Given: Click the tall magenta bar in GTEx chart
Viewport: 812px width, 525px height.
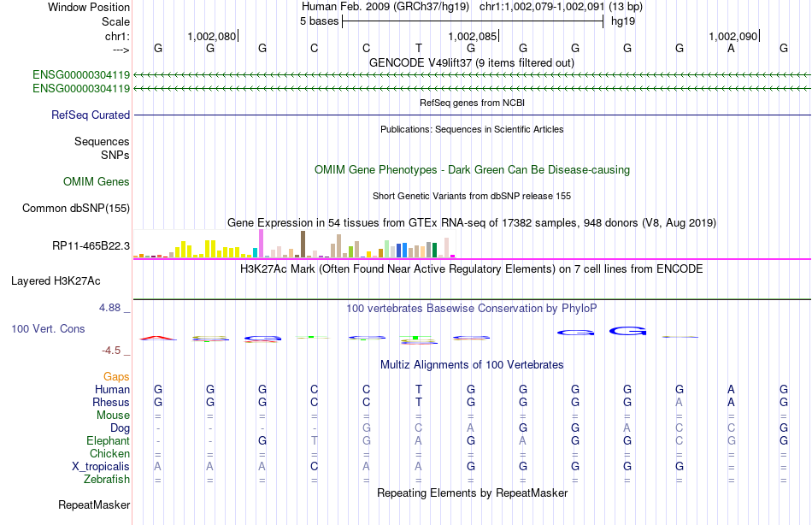Looking at the screenshot, I should click(x=261, y=244).
